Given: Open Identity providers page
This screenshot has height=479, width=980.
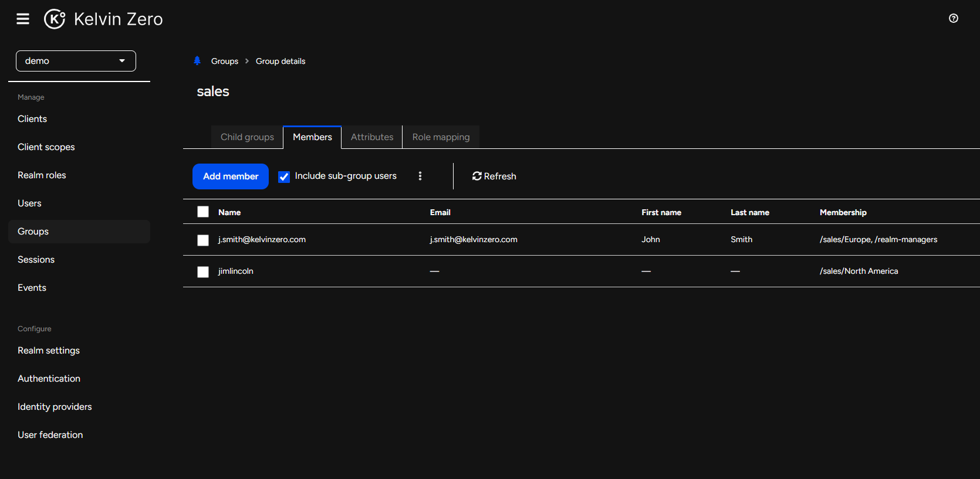Looking at the screenshot, I should (x=55, y=407).
